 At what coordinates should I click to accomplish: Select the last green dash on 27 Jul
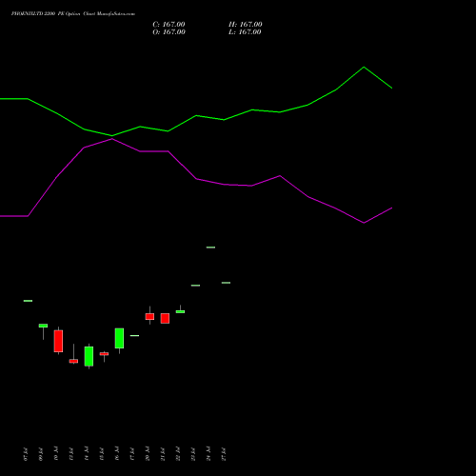click(226, 283)
